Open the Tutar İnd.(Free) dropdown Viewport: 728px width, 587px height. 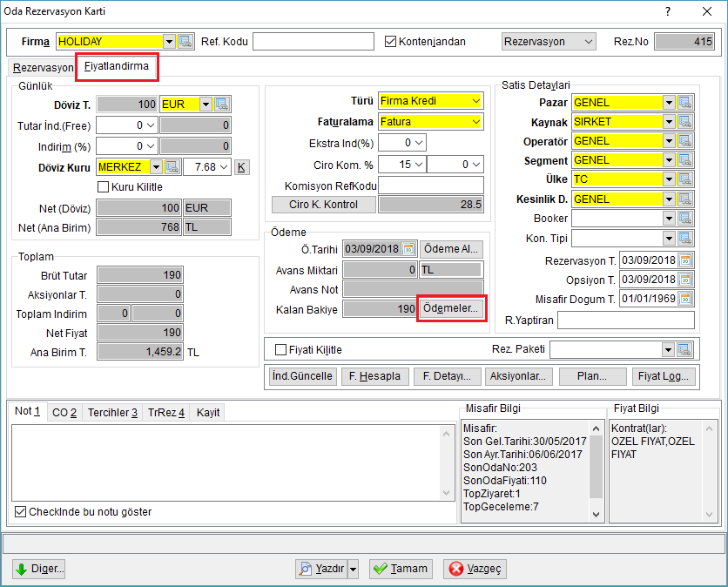pyautogui.click(x=151, y=125)
